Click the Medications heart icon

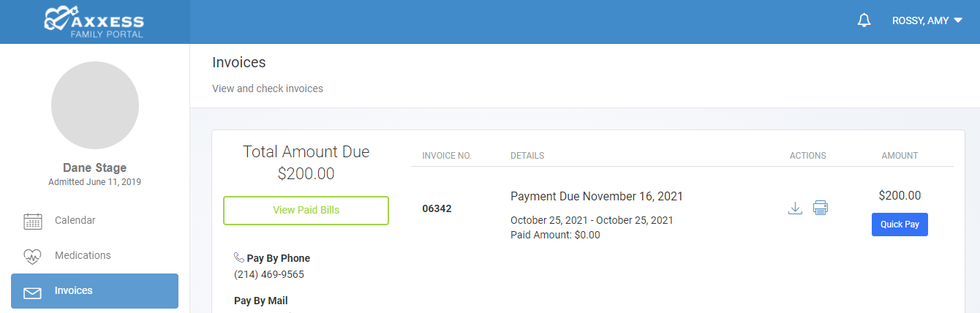click(x=32, y=256)
